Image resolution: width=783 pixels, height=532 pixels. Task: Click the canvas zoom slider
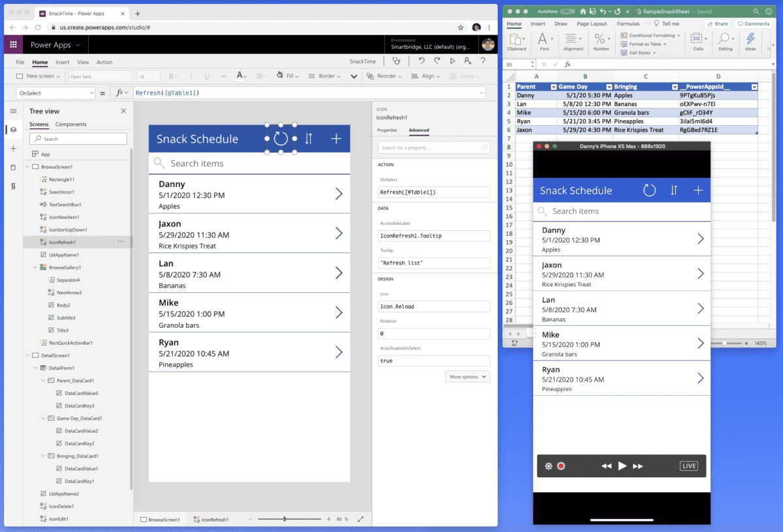click(x=284, y=519)
